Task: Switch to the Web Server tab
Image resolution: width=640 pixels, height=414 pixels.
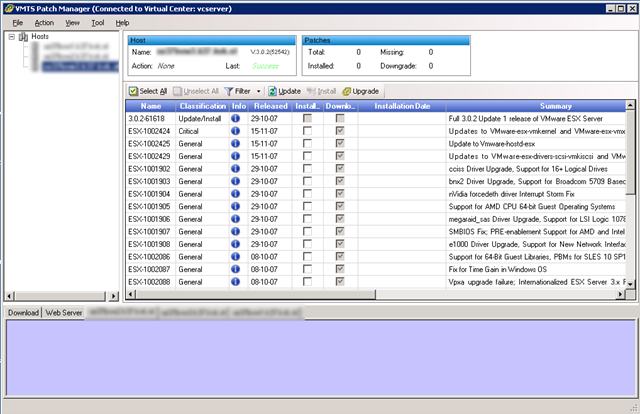Action: [64, 313]
